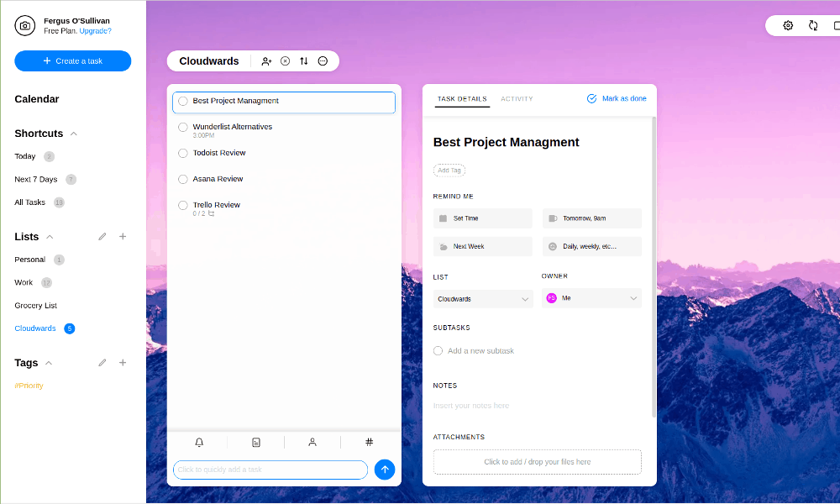Select the reminder bell icon above quick-add bar
The width and height of the screenshot is (840, 504).
(x=199, y=442)
